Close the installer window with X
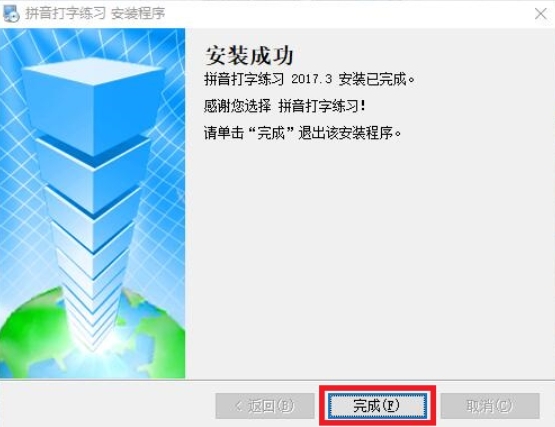Viewport: 555px width, 427px height. click(540, 14)
